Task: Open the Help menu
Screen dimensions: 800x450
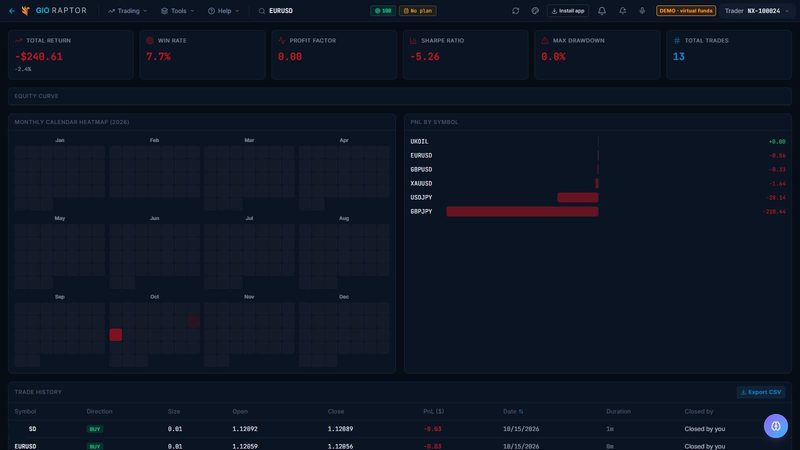Action: click(223, 11)
